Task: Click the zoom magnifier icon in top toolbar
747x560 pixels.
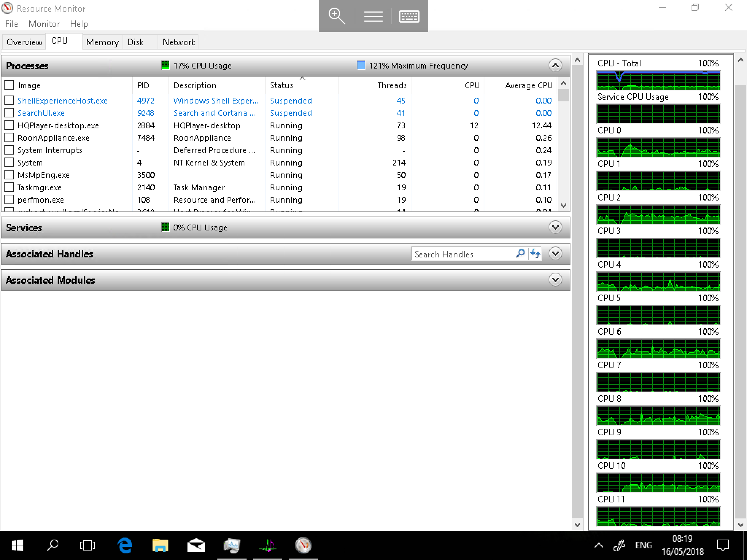Action: click(337, 16)
